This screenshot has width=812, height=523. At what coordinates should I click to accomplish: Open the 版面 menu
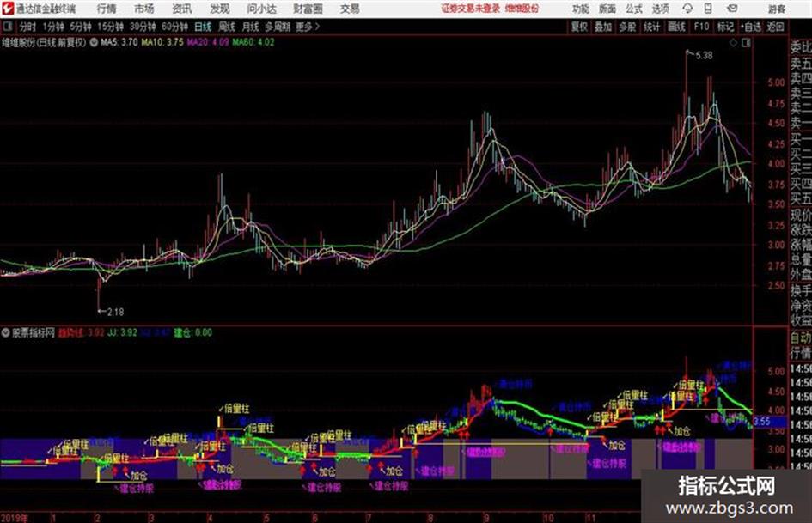coord(607,9)
